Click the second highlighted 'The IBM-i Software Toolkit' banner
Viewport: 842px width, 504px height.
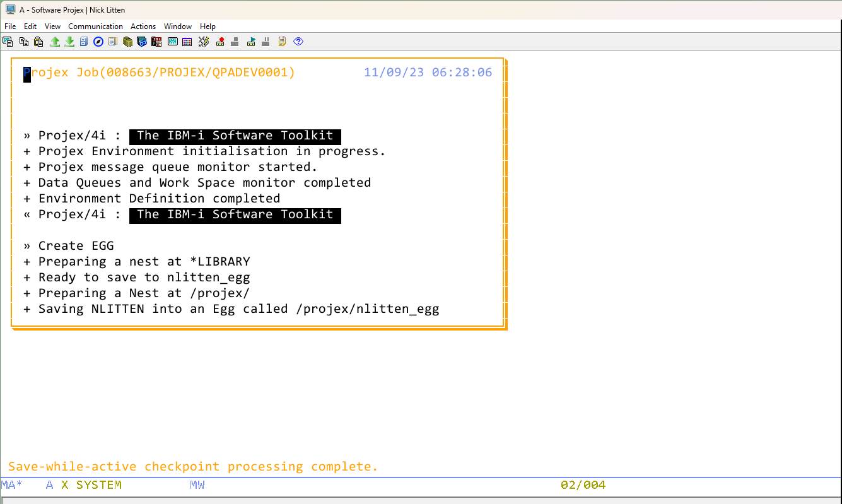235,214
